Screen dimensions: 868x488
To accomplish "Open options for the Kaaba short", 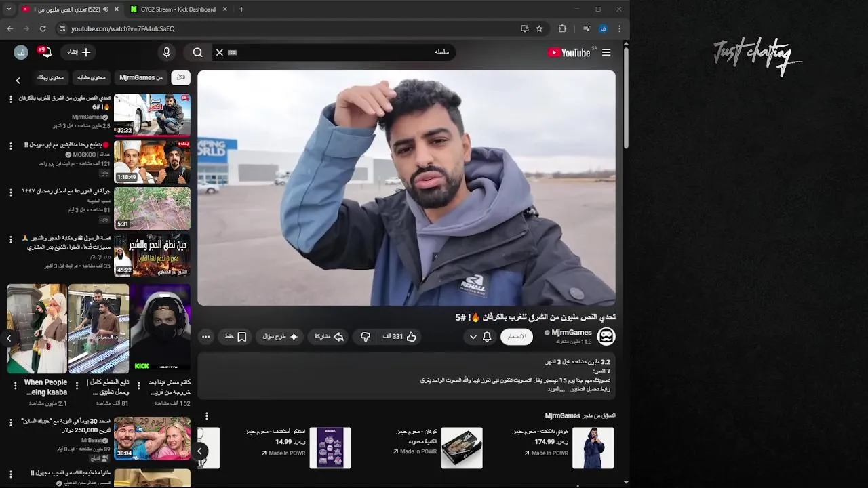I will [16, 384].
